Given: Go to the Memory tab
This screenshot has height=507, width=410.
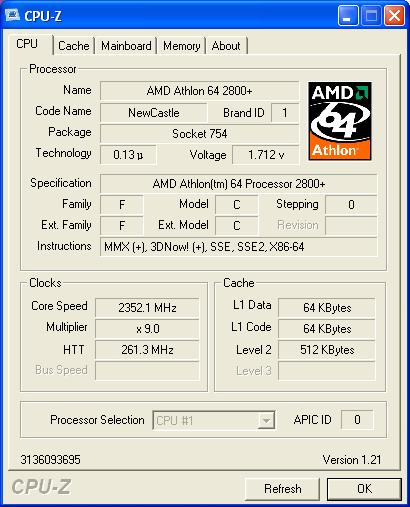Looking at the screenshot, I should 181,46.
